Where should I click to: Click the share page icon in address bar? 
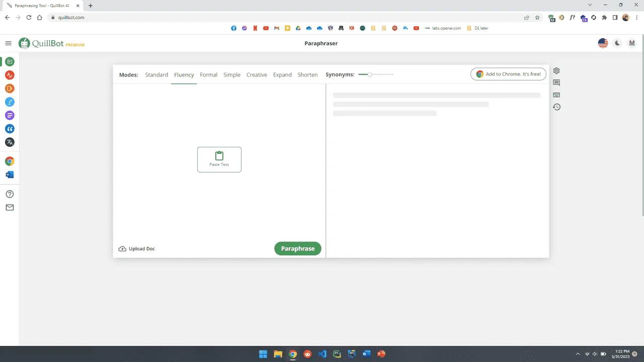pos(527,17)
